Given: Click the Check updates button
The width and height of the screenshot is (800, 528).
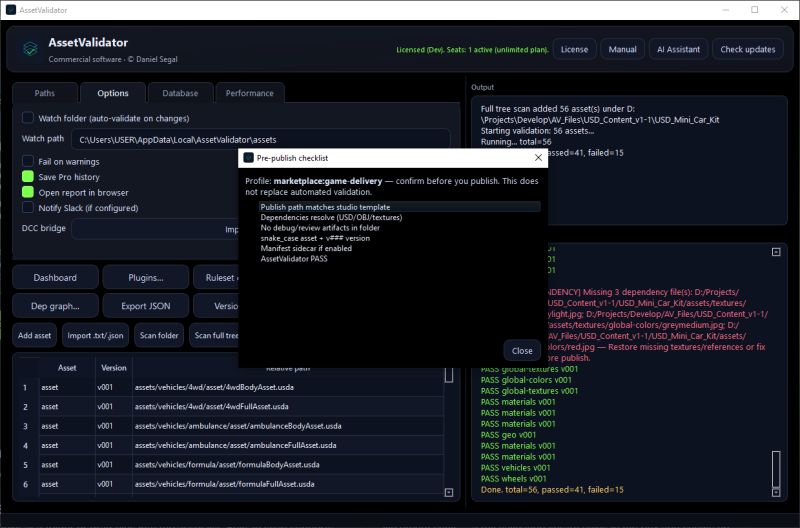Looking at the screenshot, I should [747, 49].
